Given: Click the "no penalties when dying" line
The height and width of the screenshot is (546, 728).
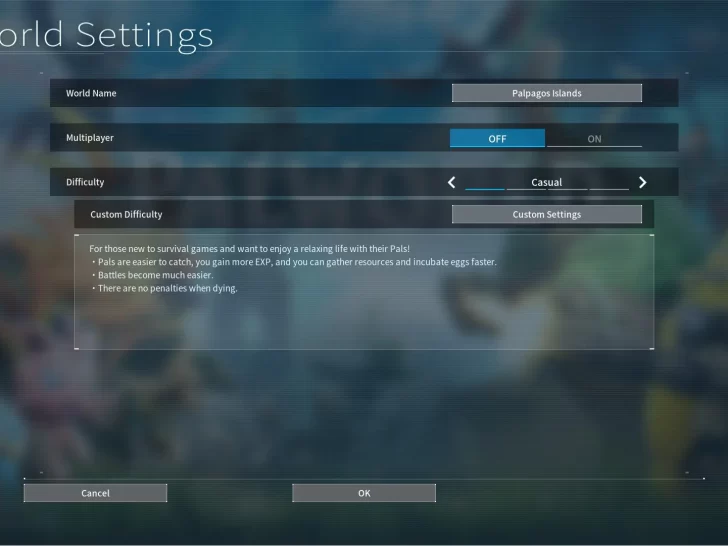Looking at the screenshot, I should coord(167,288).
